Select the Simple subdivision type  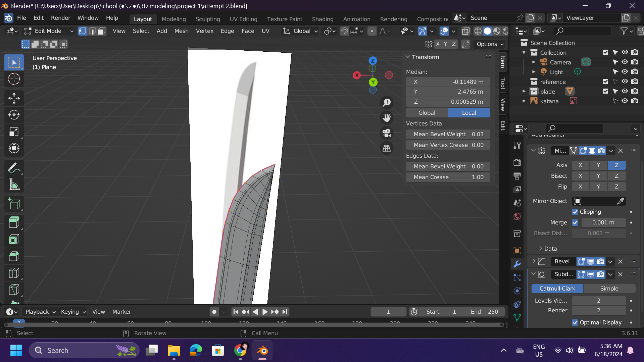click(609, 289)
